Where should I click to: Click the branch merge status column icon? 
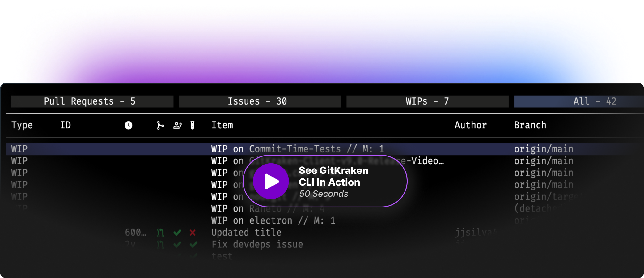tap(160, 125)
